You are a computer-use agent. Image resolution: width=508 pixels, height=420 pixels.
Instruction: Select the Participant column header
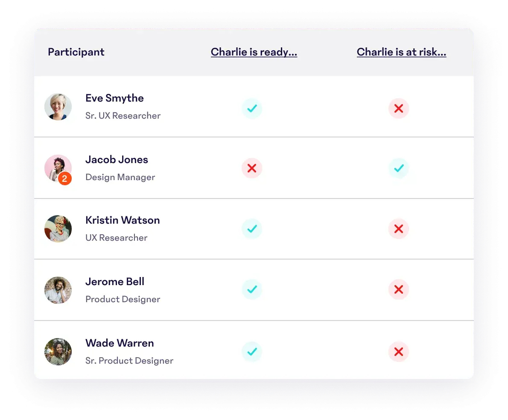76,52
